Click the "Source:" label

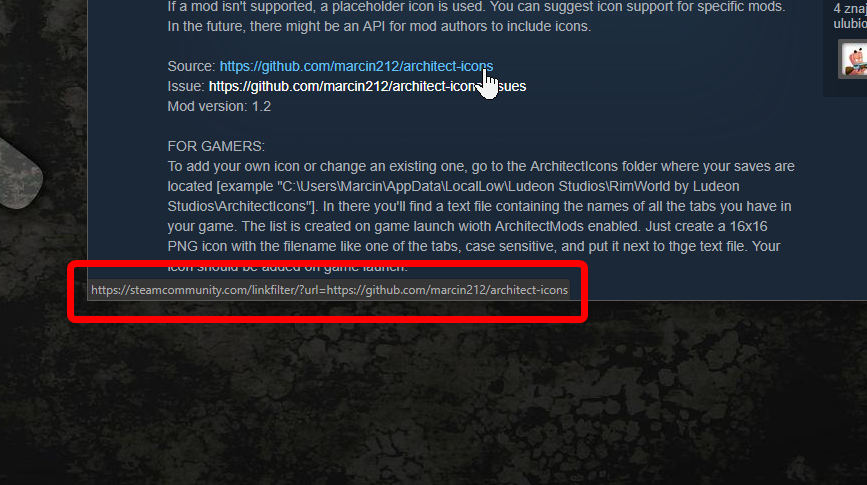click(191, 66)
